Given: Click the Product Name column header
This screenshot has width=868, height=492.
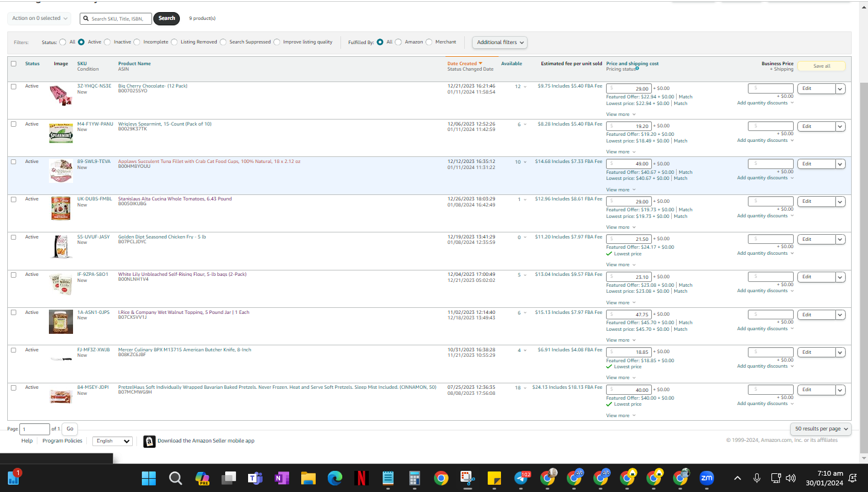Looking at the screenshot, I should (135, 63).
